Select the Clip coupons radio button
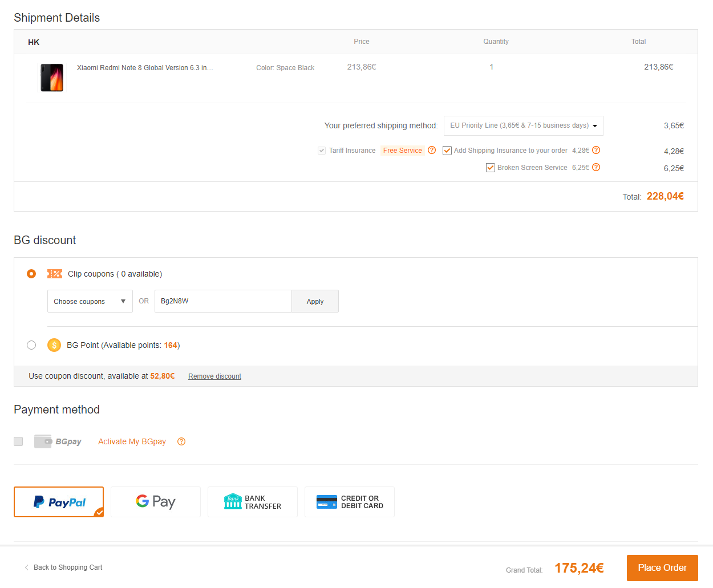 click(x=31, y=274)
